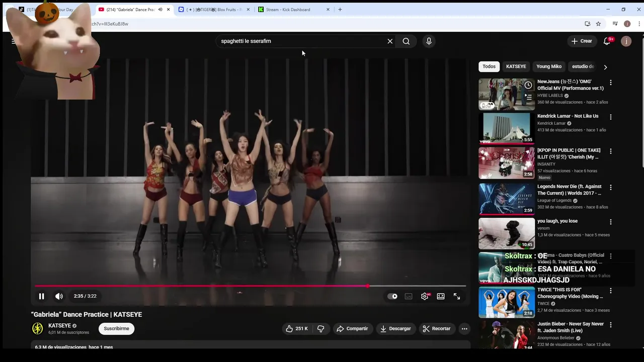Screen dimensions: 644x362
Task: Open more actions menu below the video
Action: tap(464, 328)
